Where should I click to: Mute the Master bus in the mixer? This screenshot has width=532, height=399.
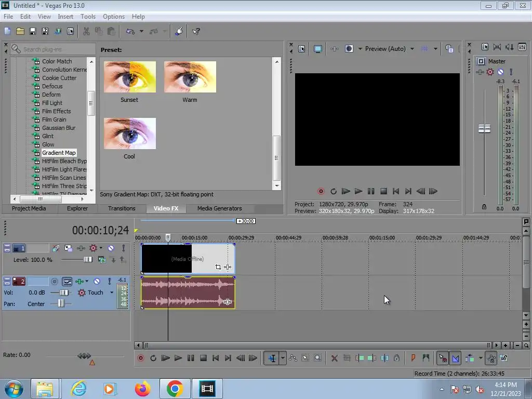point(500,72)
